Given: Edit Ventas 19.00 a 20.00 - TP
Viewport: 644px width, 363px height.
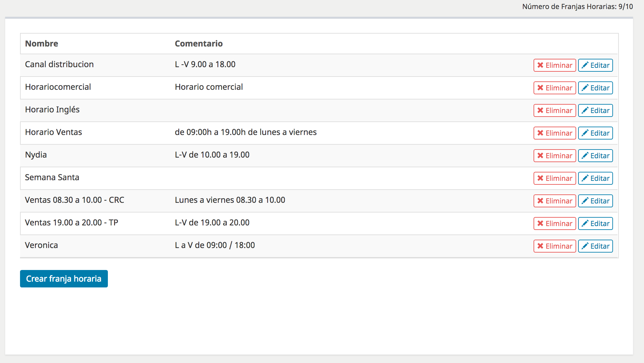Looking at the screenshot, I should click(x=595, y=223).
